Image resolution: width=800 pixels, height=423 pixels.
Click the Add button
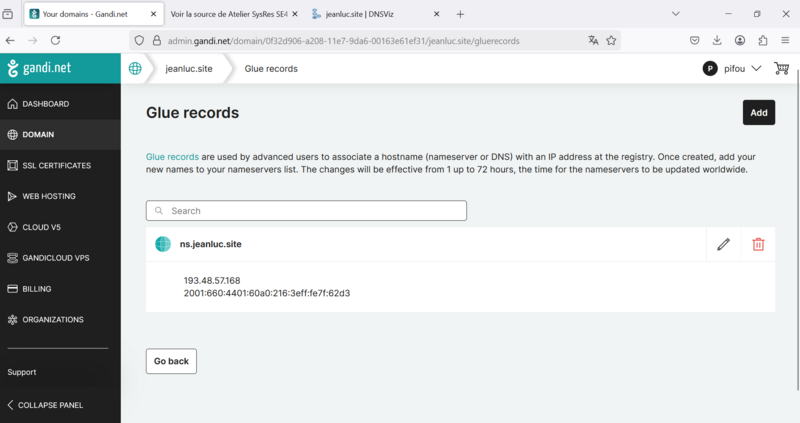click(x=759, y=113)
